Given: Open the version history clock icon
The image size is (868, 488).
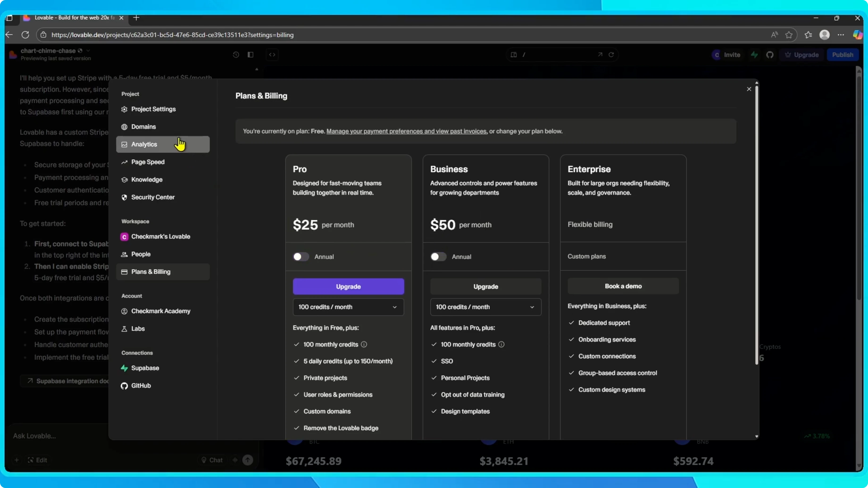Looking at the screenshot, I should [236, 54].
